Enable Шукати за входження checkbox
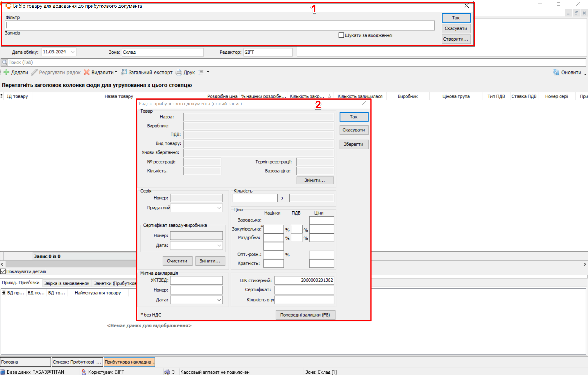The image size is (588, 375). click(x=341, y=35)
